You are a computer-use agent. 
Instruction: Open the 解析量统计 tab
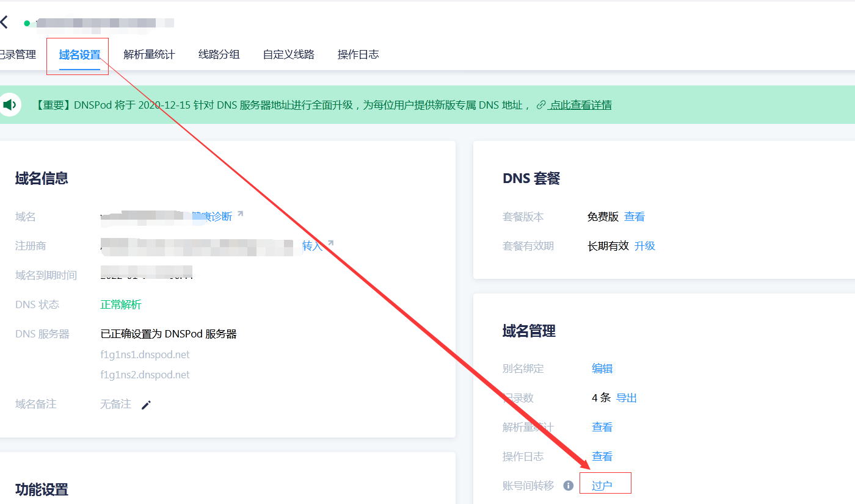(150, 54)
